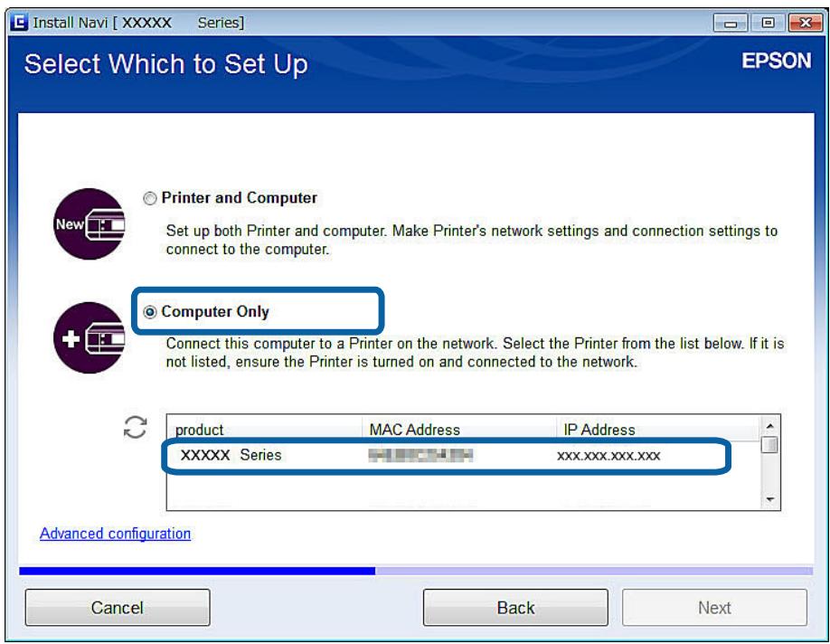Close the Install Navi window
Viewport: 830px width, 644px height.
tap(805, 23)
